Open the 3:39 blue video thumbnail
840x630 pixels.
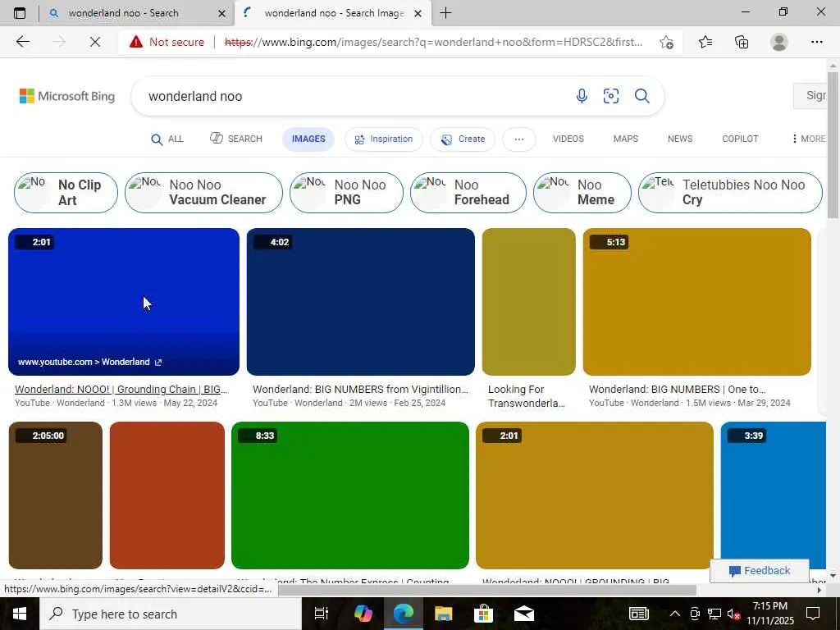coord(773,495)
